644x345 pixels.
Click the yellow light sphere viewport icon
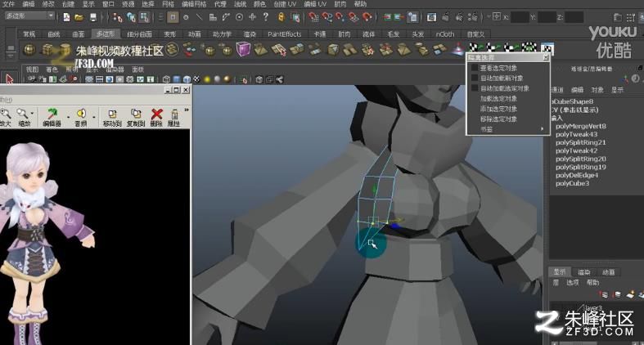click(207, 79)
